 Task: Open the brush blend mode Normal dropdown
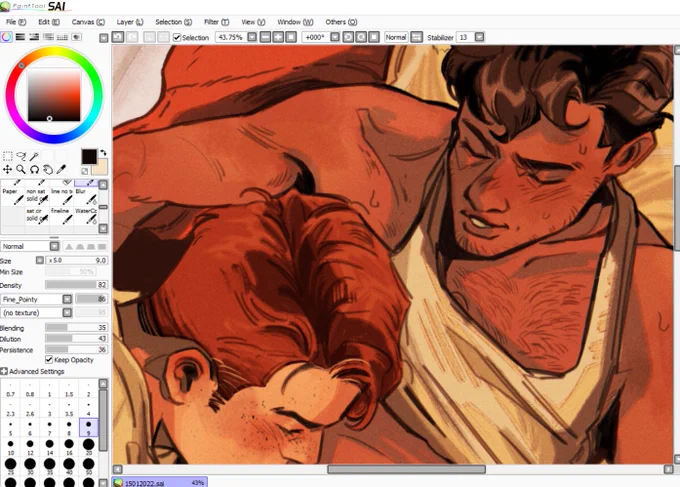pos(54,246)
